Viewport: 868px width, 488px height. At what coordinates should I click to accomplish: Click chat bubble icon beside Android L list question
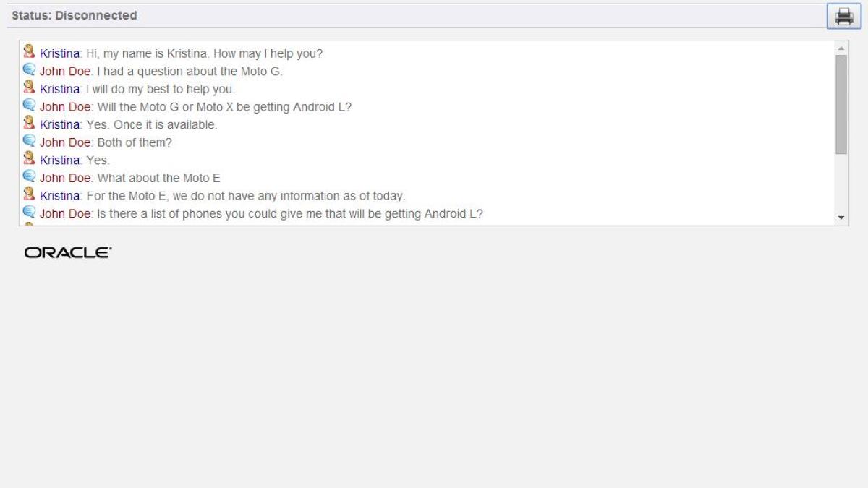click(29, 212)
